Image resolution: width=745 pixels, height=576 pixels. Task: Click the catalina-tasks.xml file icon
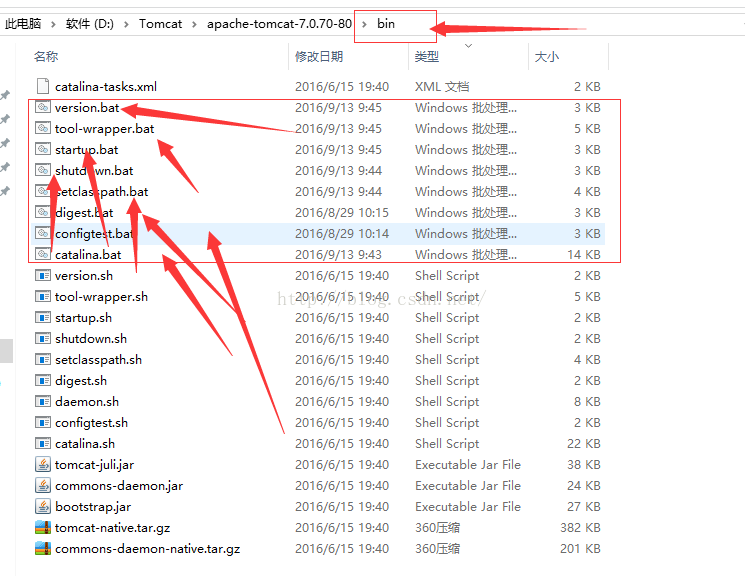[x=43, y=86]
